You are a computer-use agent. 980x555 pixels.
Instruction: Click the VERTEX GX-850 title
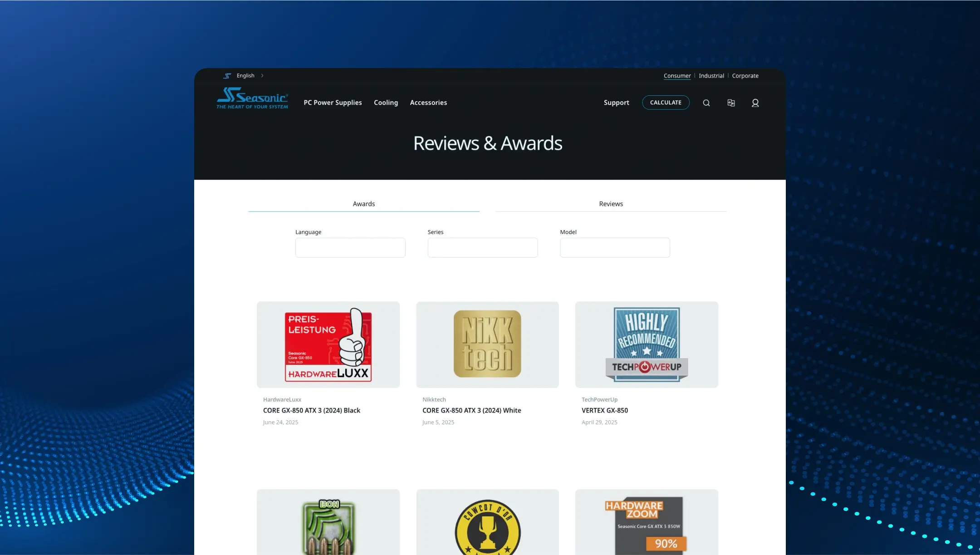pyautogui.click(x=605, y=410)
